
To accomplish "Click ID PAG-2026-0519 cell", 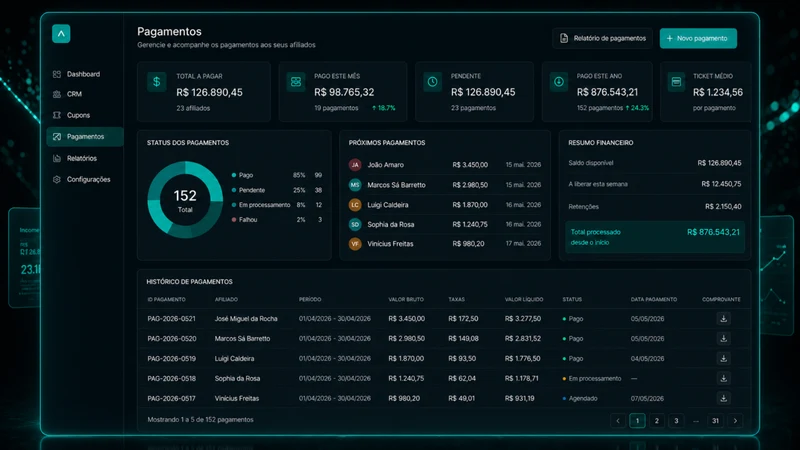I will click(x=171, y=359).
